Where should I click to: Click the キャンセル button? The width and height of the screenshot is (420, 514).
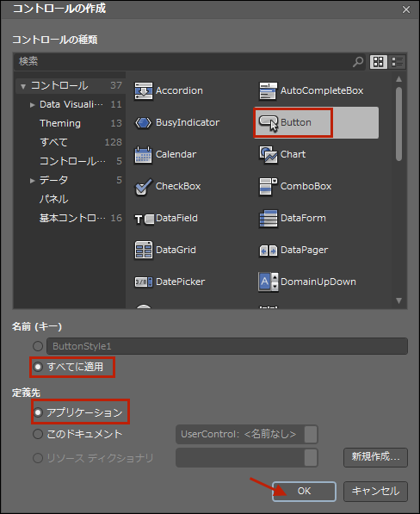375,491
